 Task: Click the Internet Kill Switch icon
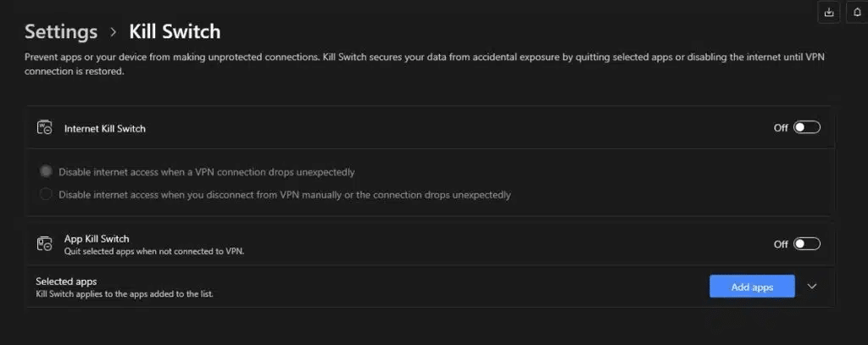coord(44,128)
